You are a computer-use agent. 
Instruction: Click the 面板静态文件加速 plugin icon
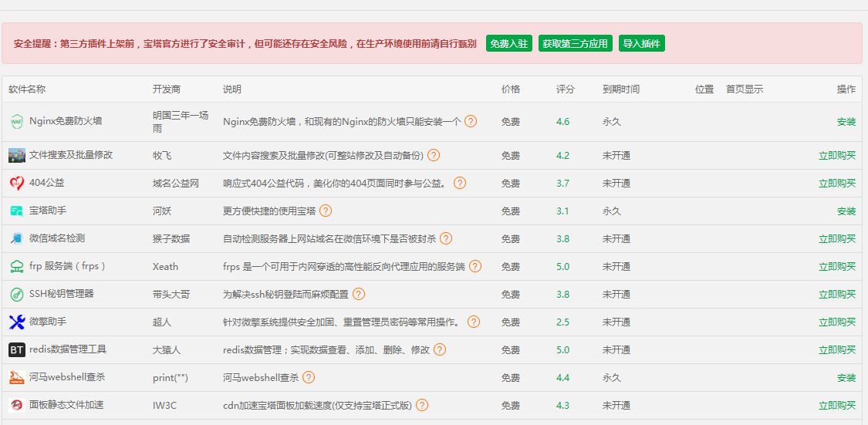[x=17, y=405]
